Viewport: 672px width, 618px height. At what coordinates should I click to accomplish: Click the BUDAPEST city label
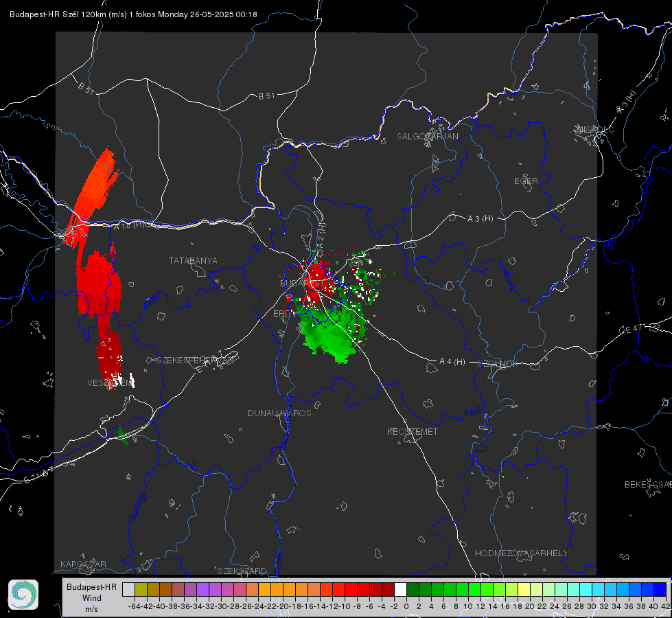tap(302, 284)
